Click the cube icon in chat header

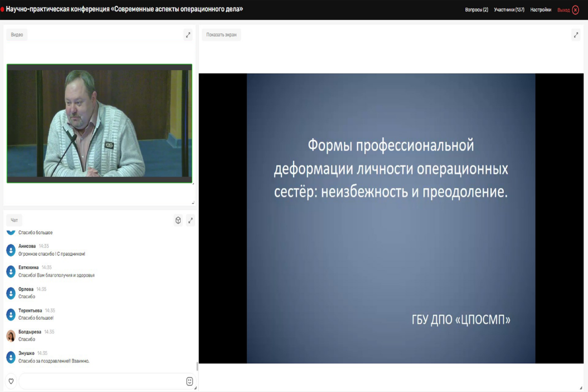pyautogui.click(x=178, y=220)
